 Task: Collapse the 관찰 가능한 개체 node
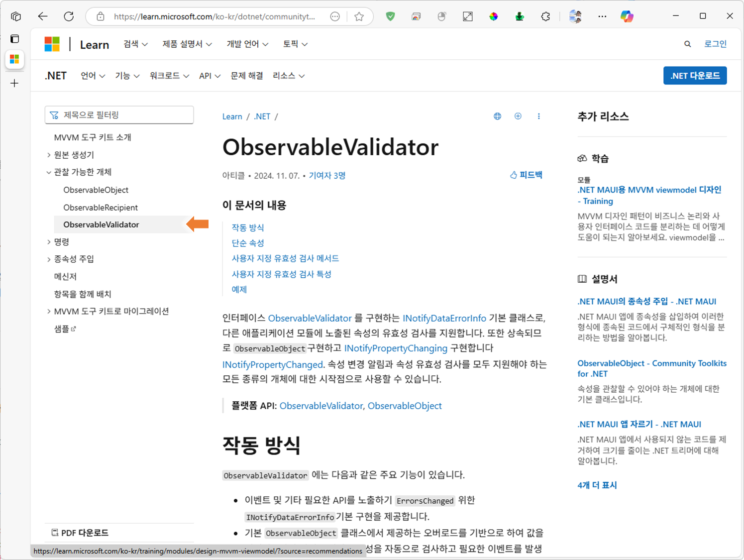tap(49, 172)
